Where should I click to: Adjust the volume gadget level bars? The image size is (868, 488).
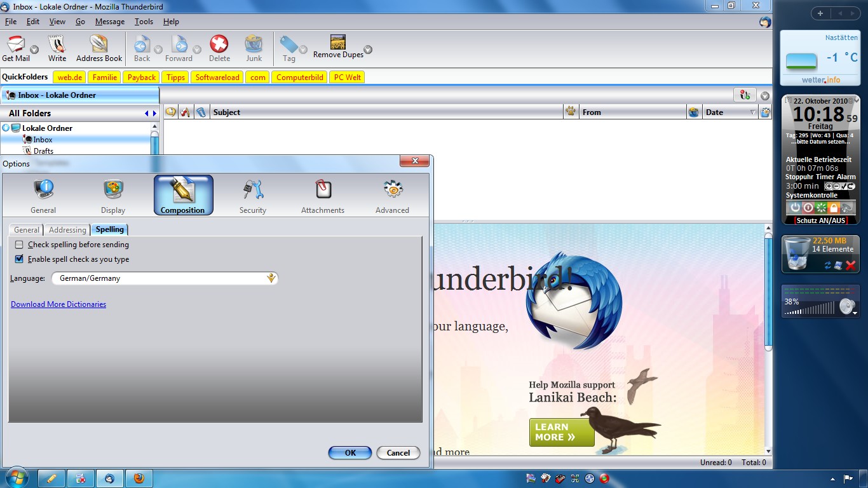coord(810,309)
